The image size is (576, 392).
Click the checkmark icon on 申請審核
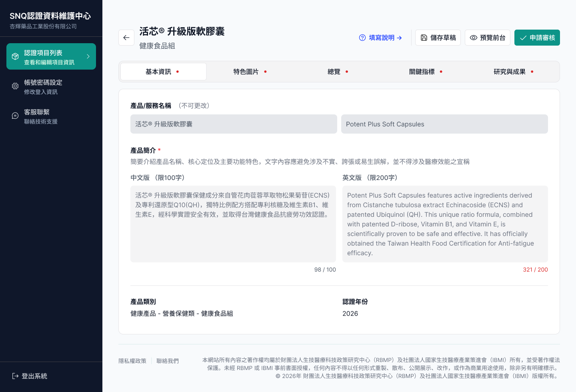tap(523, 38)
